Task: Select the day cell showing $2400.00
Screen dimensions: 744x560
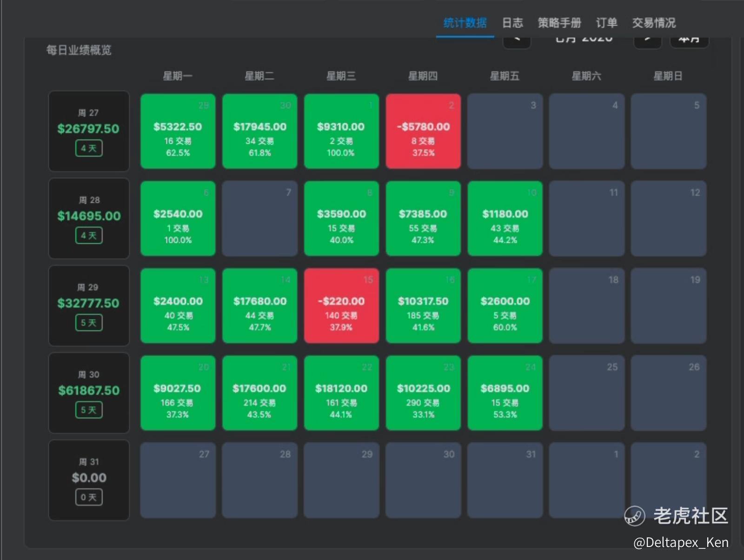Action: coord(178,306)
